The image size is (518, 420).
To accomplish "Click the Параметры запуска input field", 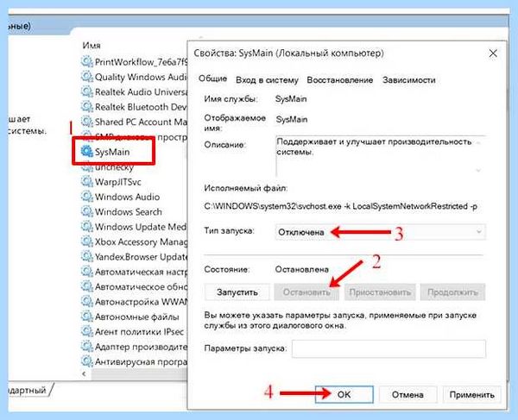I will [388, 348].
